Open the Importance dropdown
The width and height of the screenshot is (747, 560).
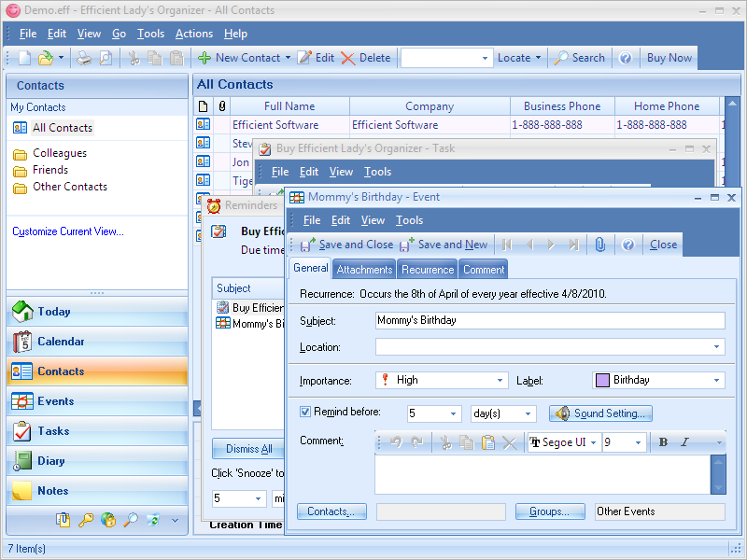point(442,380)
